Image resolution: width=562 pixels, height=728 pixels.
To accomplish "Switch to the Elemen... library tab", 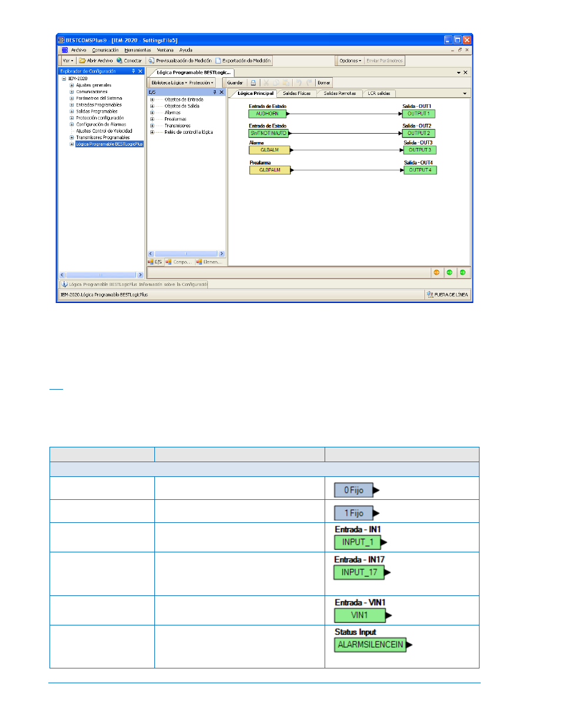I will click(209, 262).
